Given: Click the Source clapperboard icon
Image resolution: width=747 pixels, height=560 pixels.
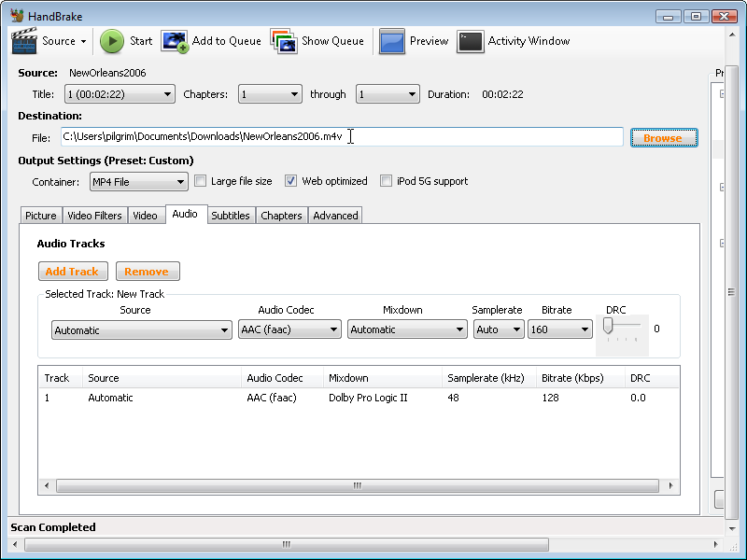Looking at the screenshot, I should 23,41.
